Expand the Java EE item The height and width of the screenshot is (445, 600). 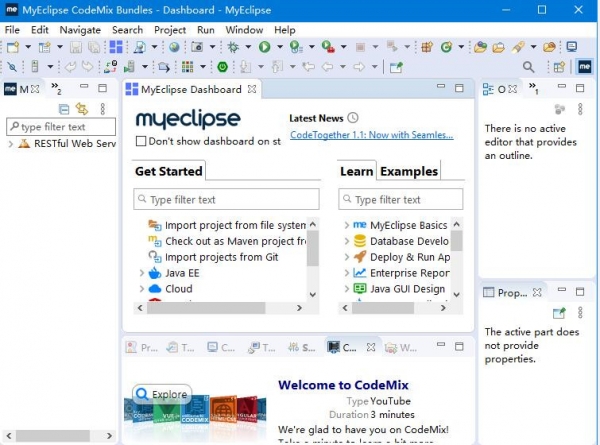[x=142, y=272]
